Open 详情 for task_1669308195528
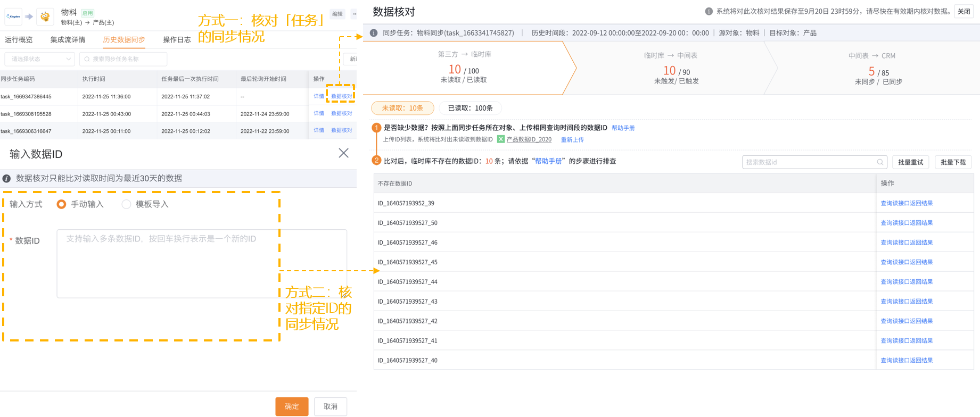Viewport: 980px width, 417px height. (318, 113)
